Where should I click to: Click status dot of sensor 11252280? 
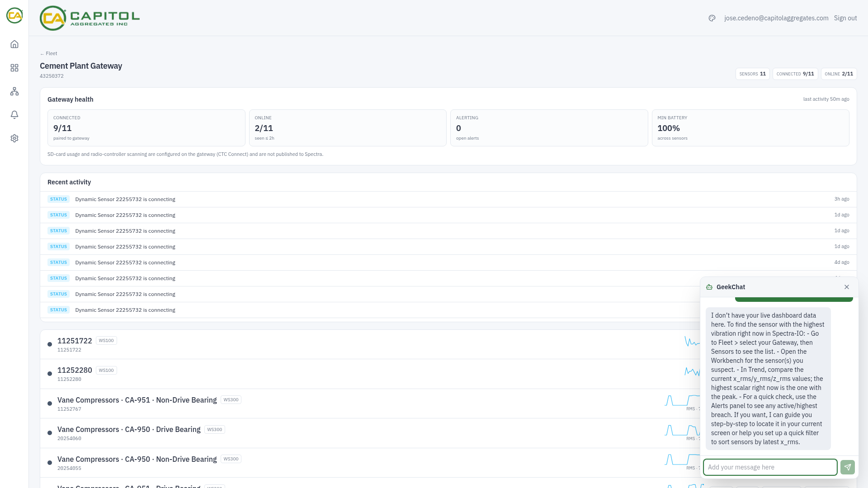[x=50, y=374]
